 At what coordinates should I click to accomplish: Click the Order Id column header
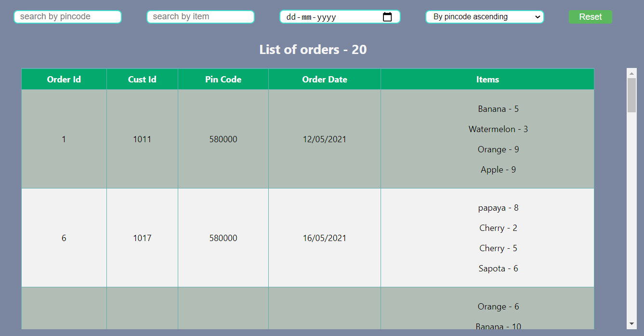pyautogui.click(x=64, y=80)
